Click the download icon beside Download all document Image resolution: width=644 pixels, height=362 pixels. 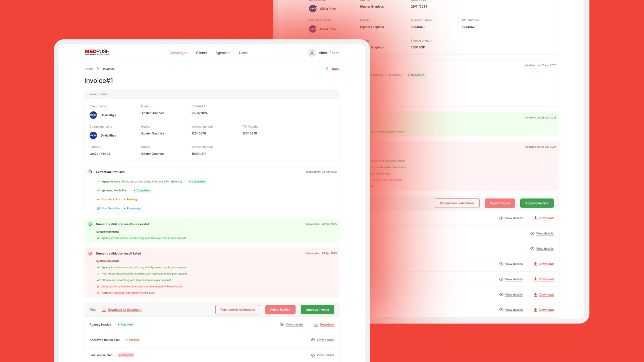tap(104, 310)
